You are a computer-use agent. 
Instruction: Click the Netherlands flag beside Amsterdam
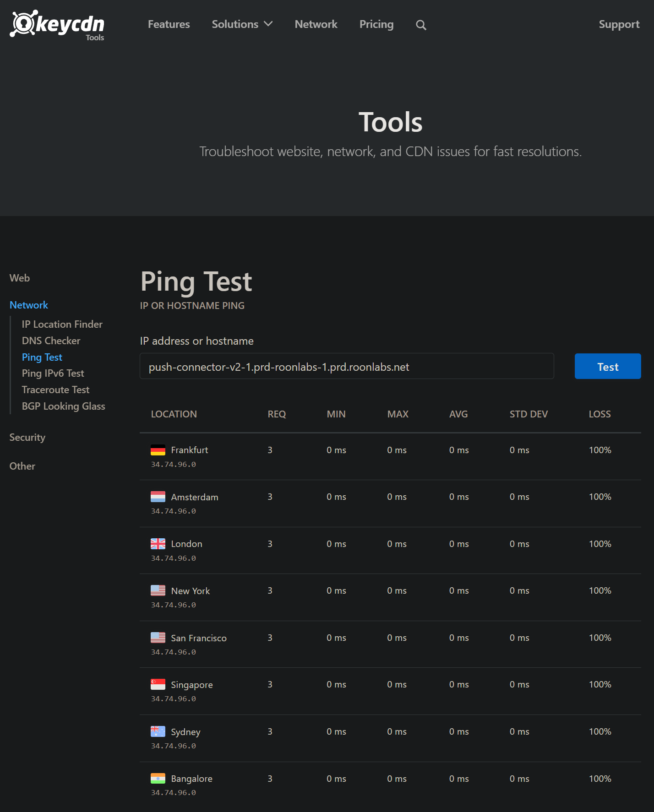[158, 497]
